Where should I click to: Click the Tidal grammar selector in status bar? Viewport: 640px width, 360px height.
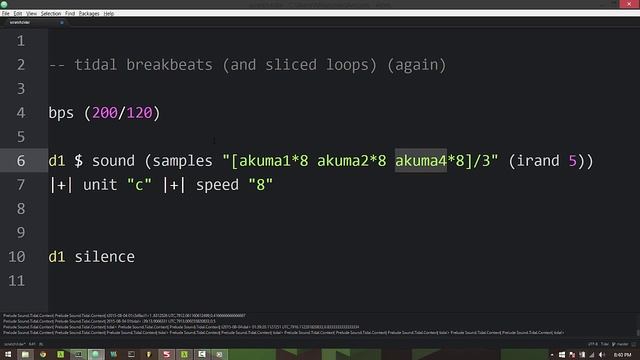coord(604,344)
